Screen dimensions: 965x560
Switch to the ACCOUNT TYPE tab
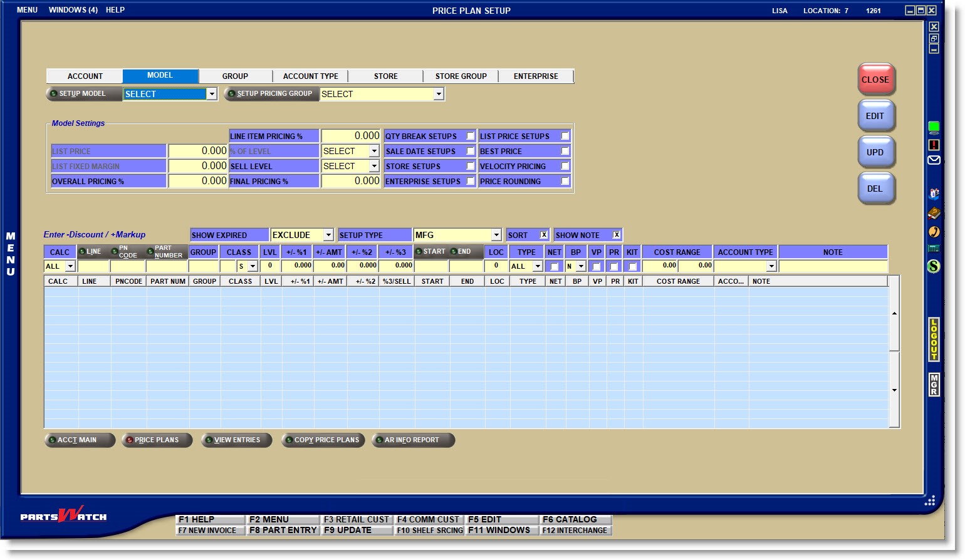point(310,76)
